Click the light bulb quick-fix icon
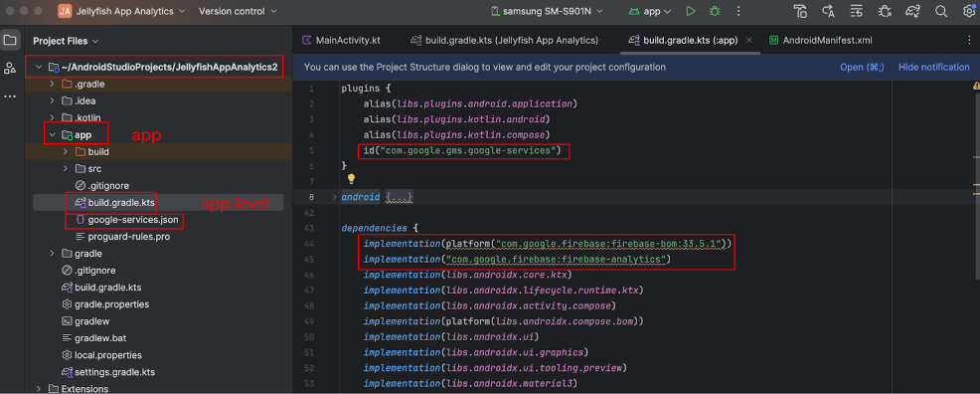 coord(351,179)
